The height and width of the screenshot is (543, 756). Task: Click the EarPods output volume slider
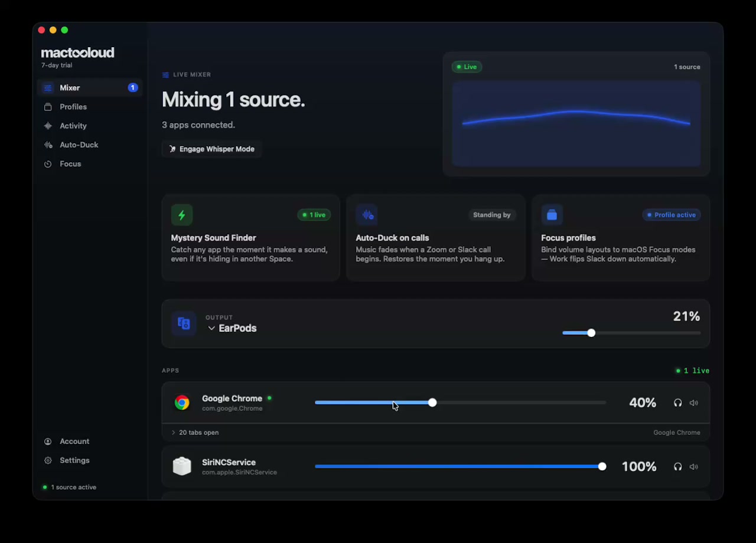[631, 333]
